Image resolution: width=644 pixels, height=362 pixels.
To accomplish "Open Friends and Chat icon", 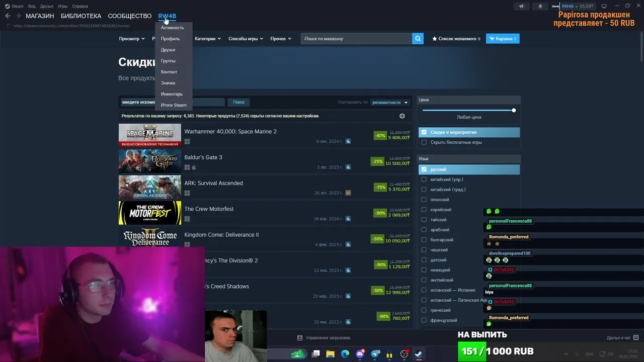I will pyautogui.click(x=636, y=338).
